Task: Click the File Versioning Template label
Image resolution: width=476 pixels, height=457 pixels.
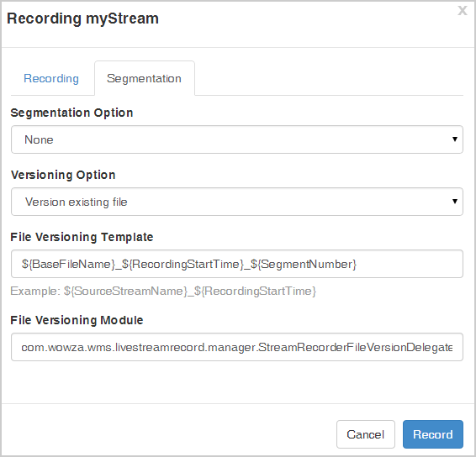Action: pyautogui.click(x=82, y=237)
